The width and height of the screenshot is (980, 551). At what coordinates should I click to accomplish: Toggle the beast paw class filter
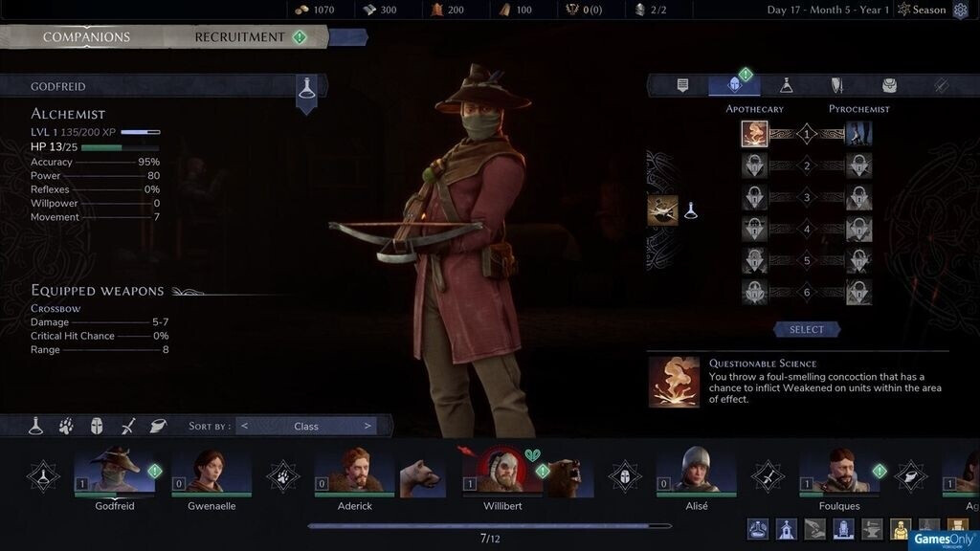[x=66, y=426]
